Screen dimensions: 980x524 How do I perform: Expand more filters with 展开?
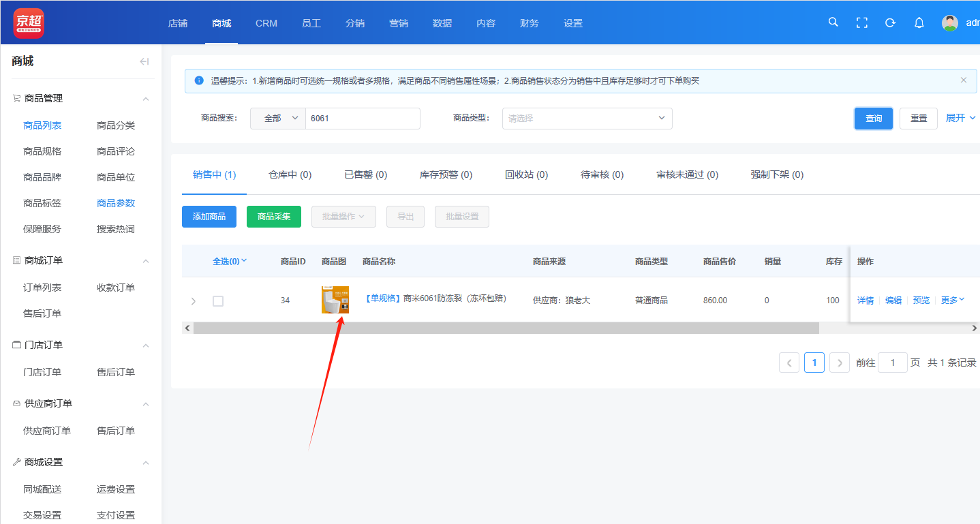click(961, 118)
